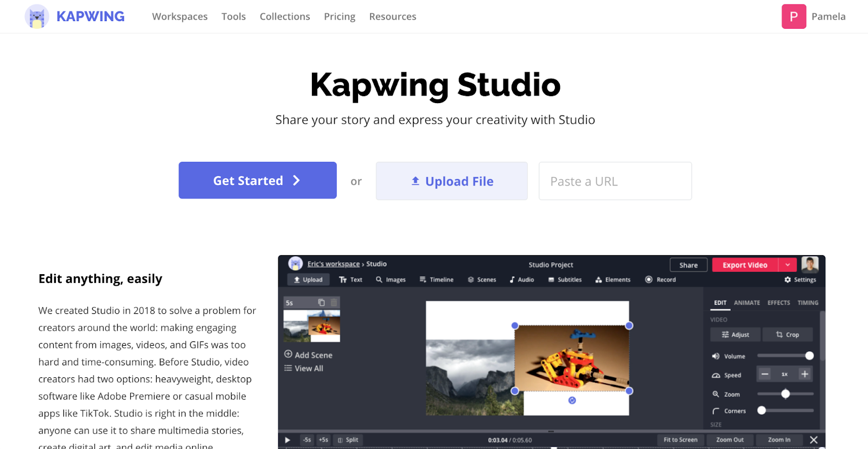
Task: Click the Zoom magnifier icon
Action: pos(716,394)
